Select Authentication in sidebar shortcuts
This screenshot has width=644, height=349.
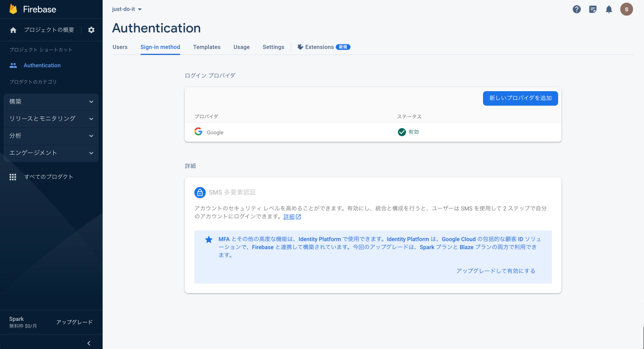click(42, 65)
